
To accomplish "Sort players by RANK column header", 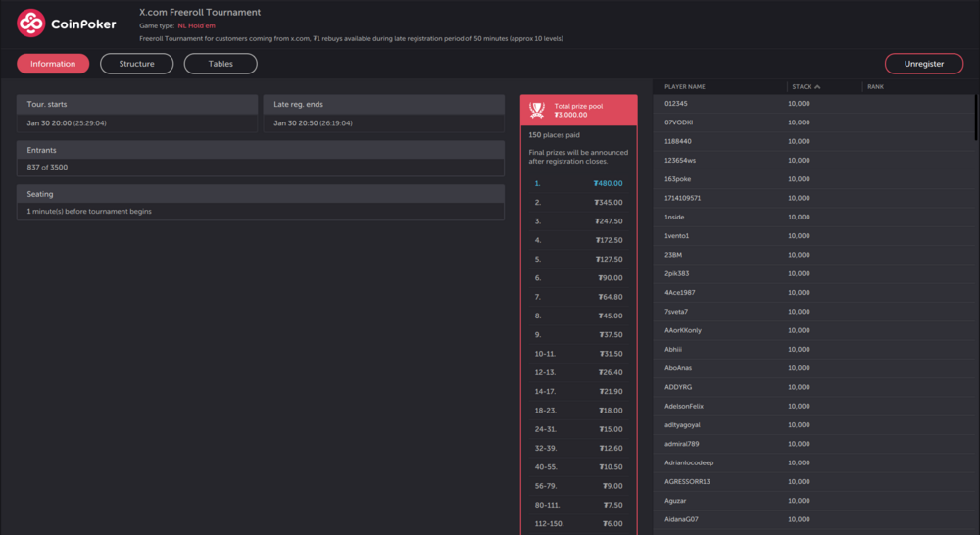I will 875,87.
